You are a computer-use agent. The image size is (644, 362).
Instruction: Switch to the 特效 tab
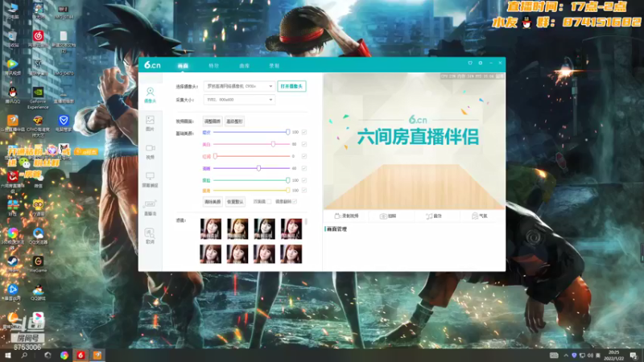click(213, 66)
